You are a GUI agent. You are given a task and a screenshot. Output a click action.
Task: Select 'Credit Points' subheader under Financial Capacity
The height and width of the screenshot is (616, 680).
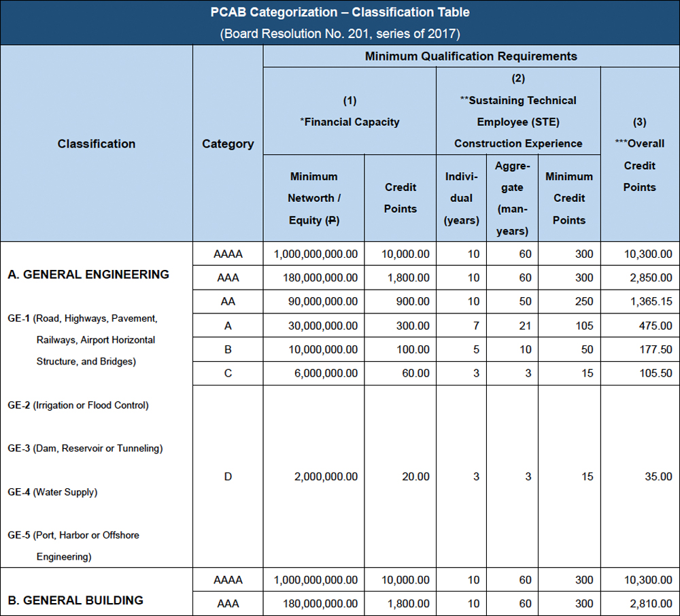[401, 198]
